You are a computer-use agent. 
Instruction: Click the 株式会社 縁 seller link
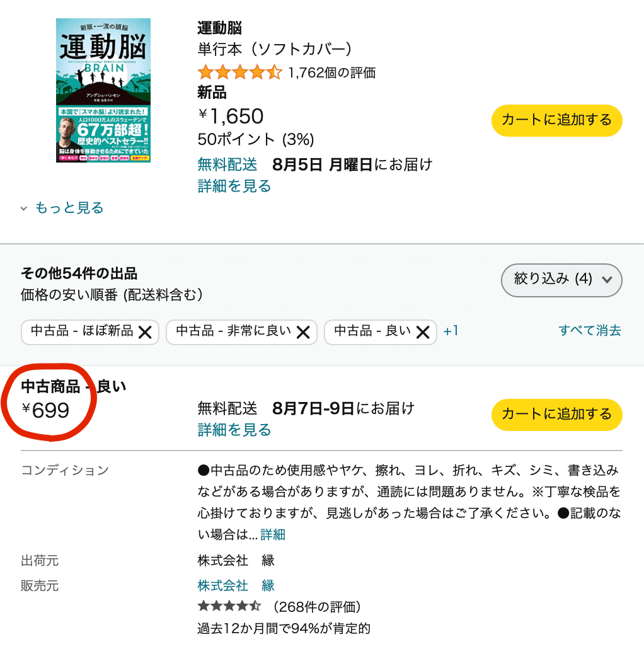[x=234, y=585]
